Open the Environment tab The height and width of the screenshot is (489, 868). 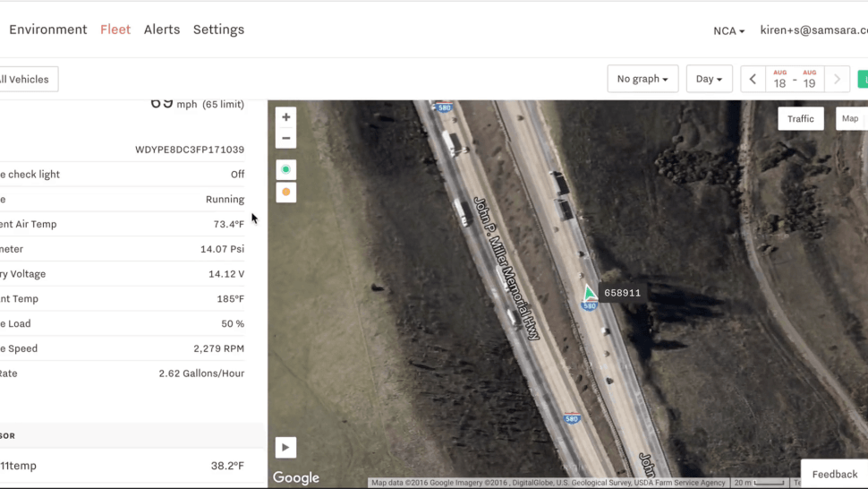[x=48, y=30]
